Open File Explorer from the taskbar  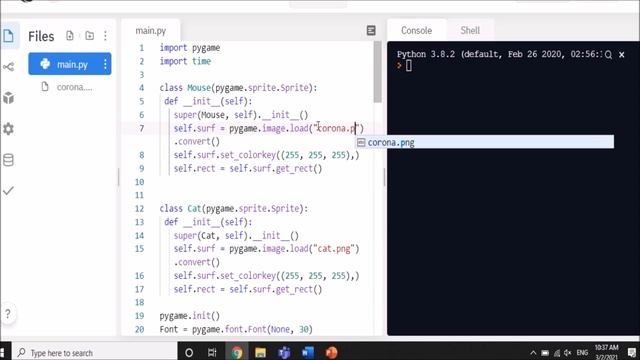tap(260, 353)
